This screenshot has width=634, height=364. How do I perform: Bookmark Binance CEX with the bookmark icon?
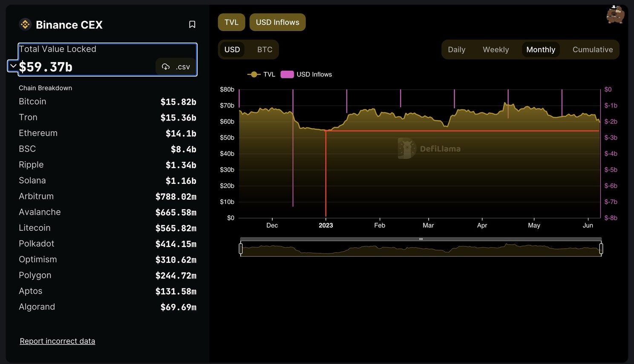(x=192, y=25)
